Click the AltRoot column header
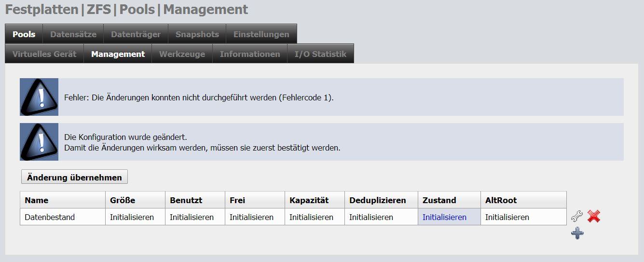The height and width of the screenshot is (262, 644). coord(523,200)
